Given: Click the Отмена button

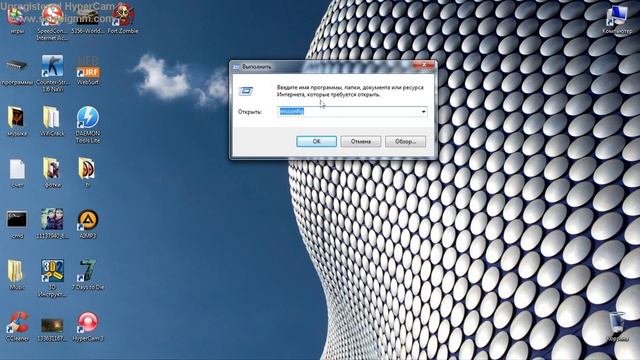Looking at the screenshot, I should pyautogui.click(x=361, y=141).
